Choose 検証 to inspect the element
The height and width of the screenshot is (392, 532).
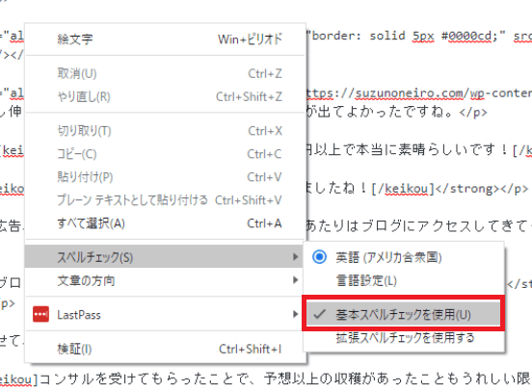[165, 349]
